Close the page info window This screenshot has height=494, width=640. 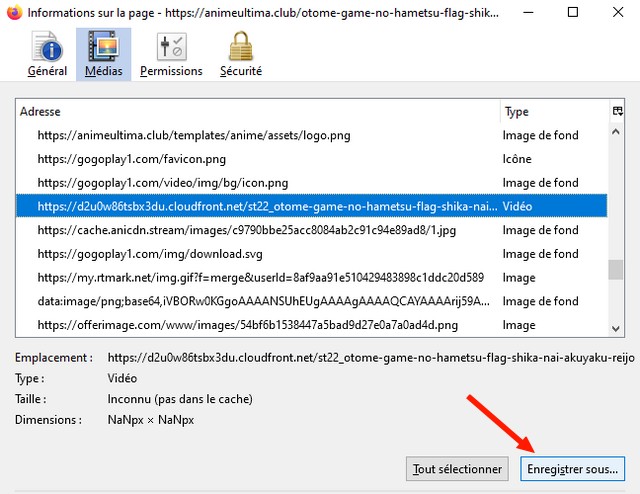pos(618,12)
